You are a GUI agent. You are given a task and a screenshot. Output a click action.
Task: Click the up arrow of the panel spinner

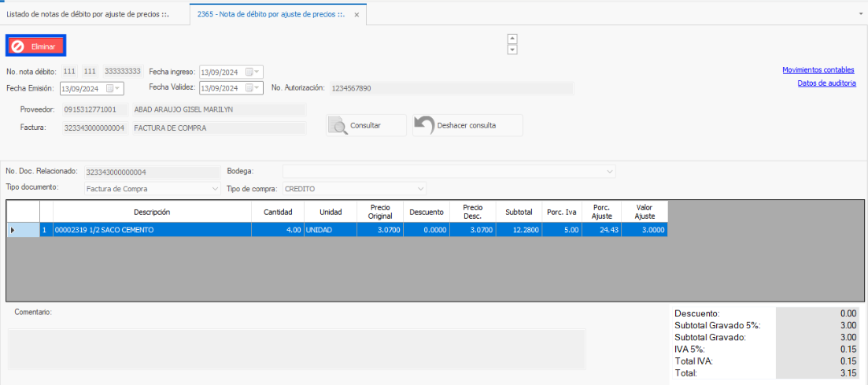point(512,39)
